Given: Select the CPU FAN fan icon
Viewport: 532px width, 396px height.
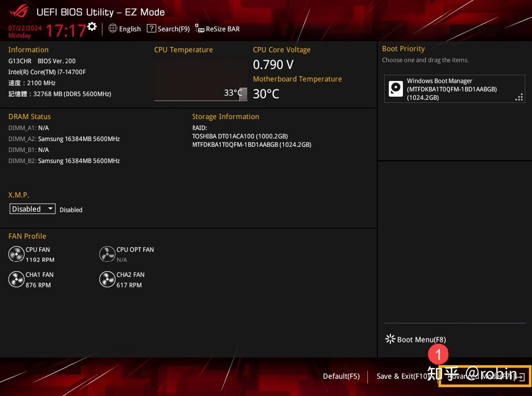Looking at the screenshot, I should tap(16, 253).
